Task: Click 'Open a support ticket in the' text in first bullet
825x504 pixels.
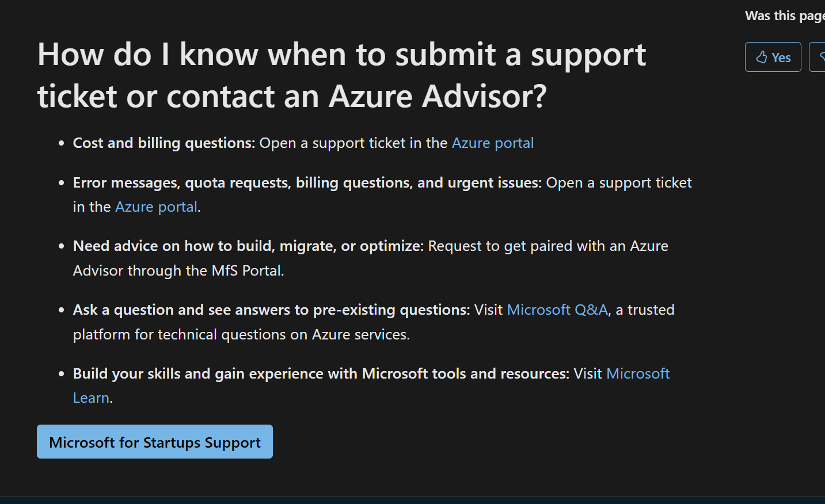Action: tap(353, 143)
